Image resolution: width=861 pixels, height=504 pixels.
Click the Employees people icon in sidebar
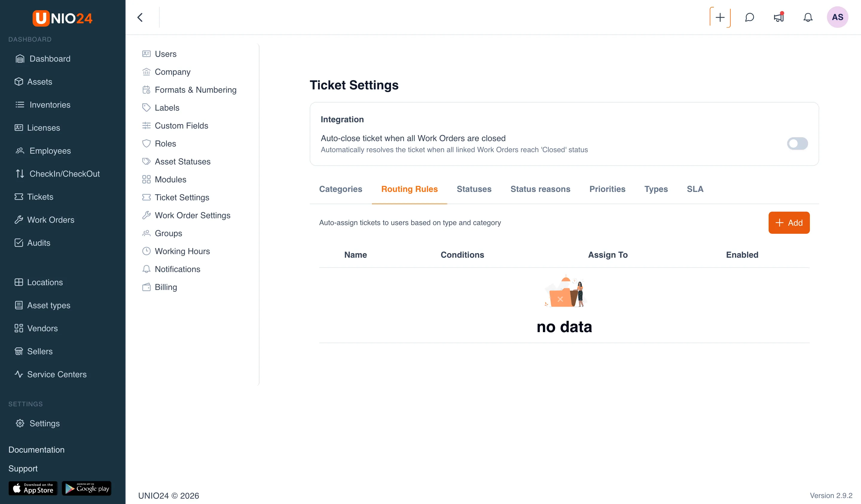(x=20, y=151)
